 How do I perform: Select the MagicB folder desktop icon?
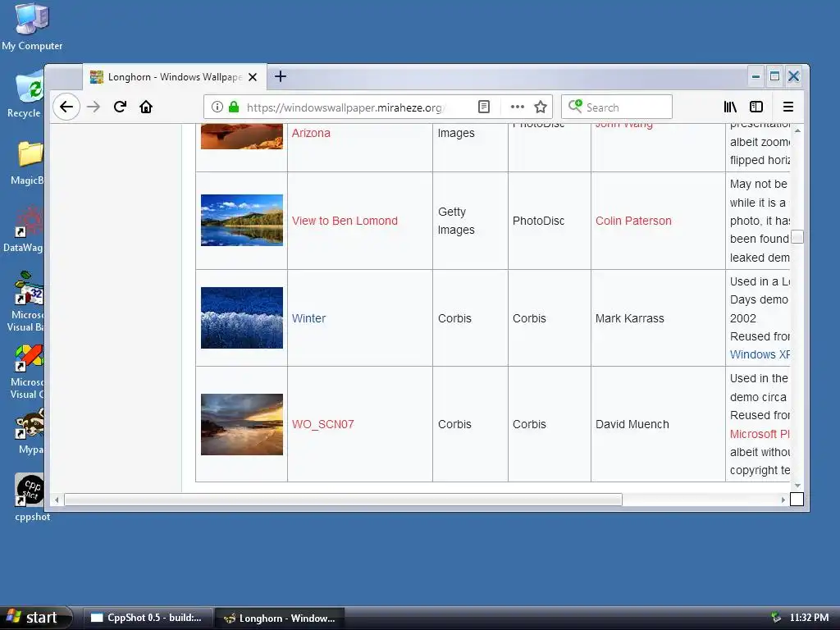point(28,163)
